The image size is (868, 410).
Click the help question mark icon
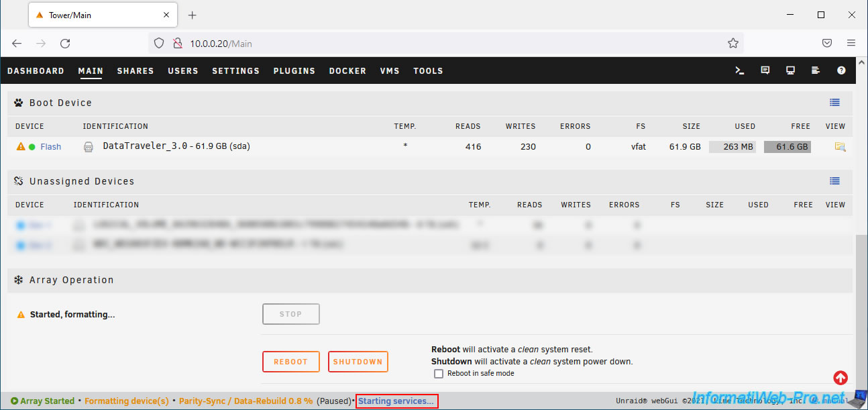[x=841, y=70]
